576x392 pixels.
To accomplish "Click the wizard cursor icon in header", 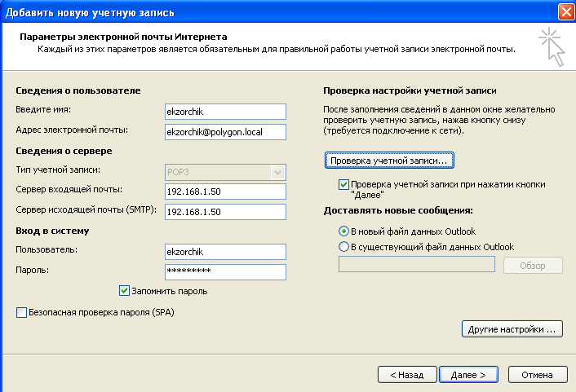I will pyautogui.click(x=552, y=46).
